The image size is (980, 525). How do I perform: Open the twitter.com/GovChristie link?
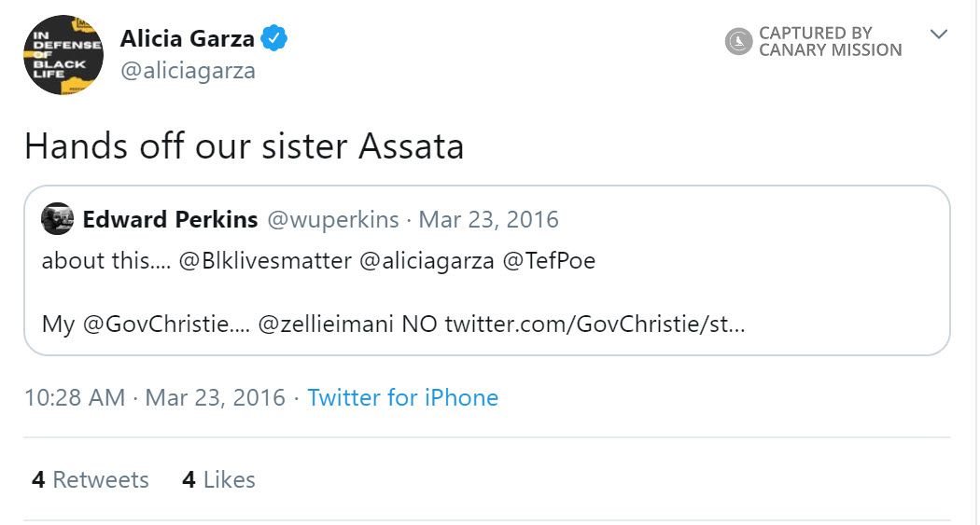[595, 325]
